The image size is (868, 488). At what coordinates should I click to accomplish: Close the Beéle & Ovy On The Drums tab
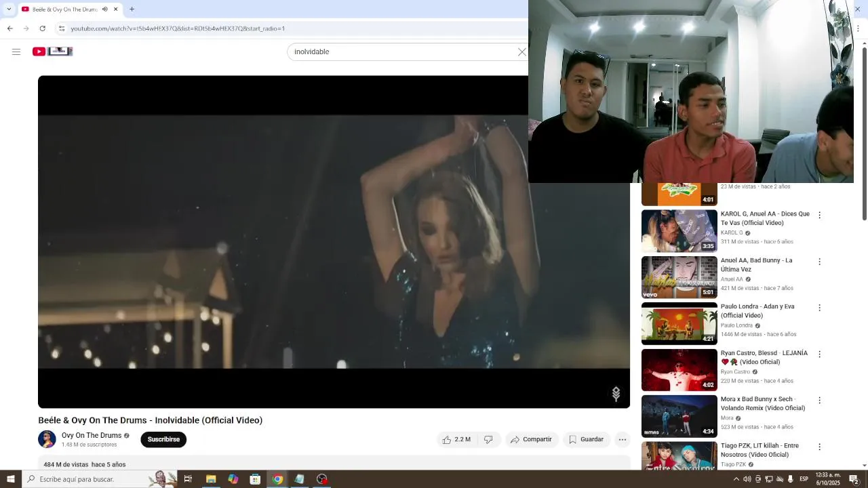[115, 9]
